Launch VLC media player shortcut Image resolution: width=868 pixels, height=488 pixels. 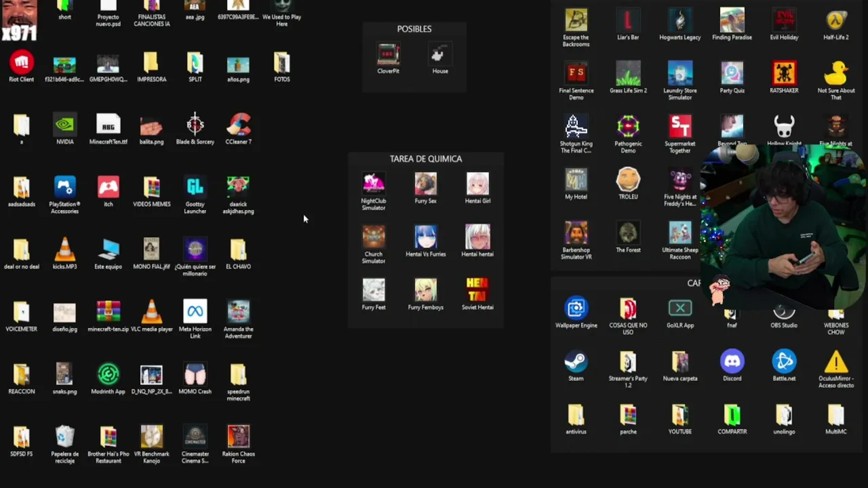point(152,312)
